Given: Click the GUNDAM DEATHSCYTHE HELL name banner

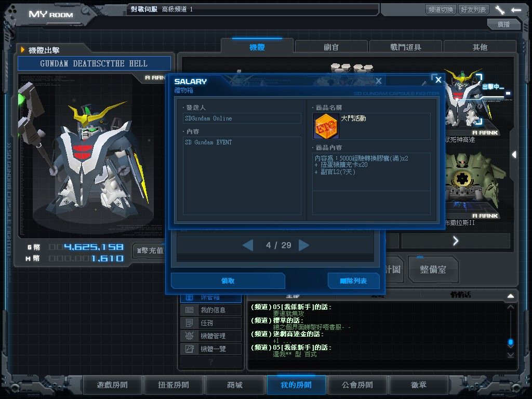Looking at the screenshot, I should click(94, 63).
